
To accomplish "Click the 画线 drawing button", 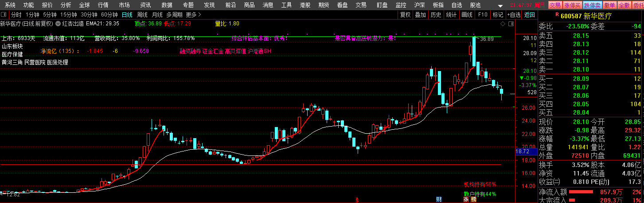I will click(467, 15).
